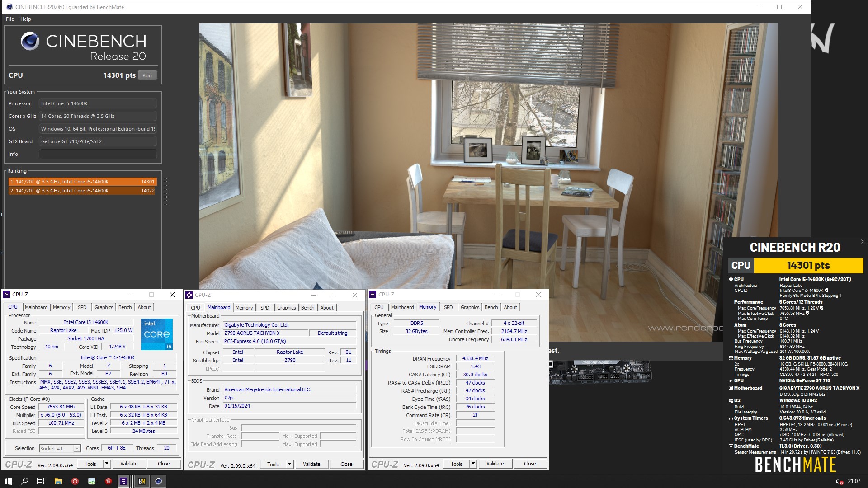This screenshot has height=488, width=868.
Task: Close the BenchMate result overlay
Action: tap(863, 242)
